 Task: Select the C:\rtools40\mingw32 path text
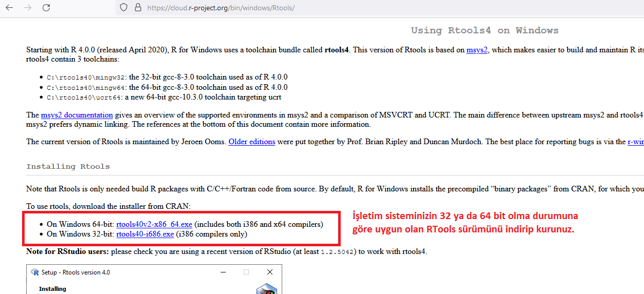(x=87, y=77)
